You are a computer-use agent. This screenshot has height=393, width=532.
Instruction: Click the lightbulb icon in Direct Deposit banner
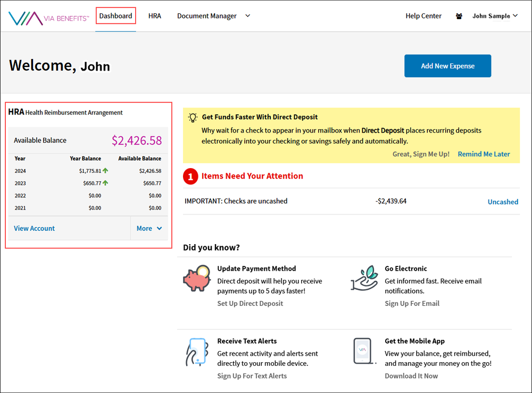coord(193,117)
